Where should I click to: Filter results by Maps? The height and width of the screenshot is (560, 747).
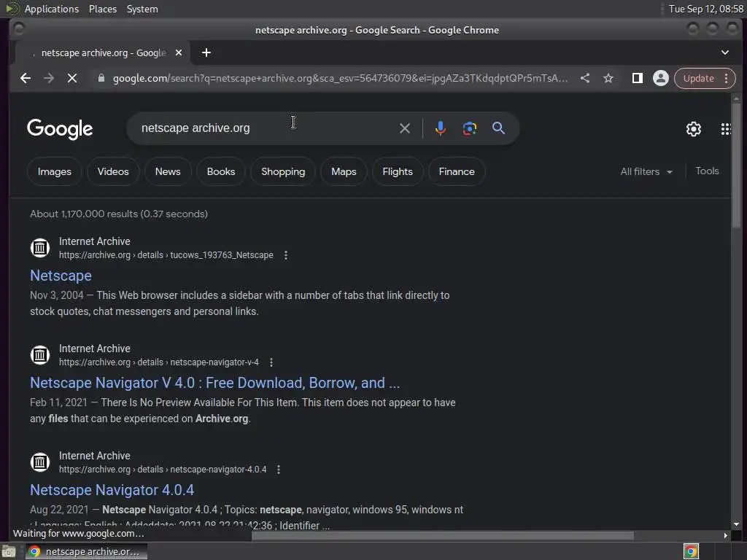[344, 172]
